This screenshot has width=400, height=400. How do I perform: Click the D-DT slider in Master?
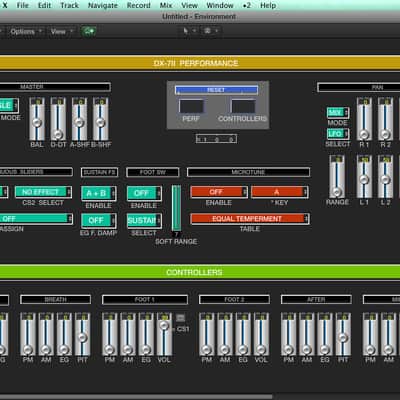point(58,119)
